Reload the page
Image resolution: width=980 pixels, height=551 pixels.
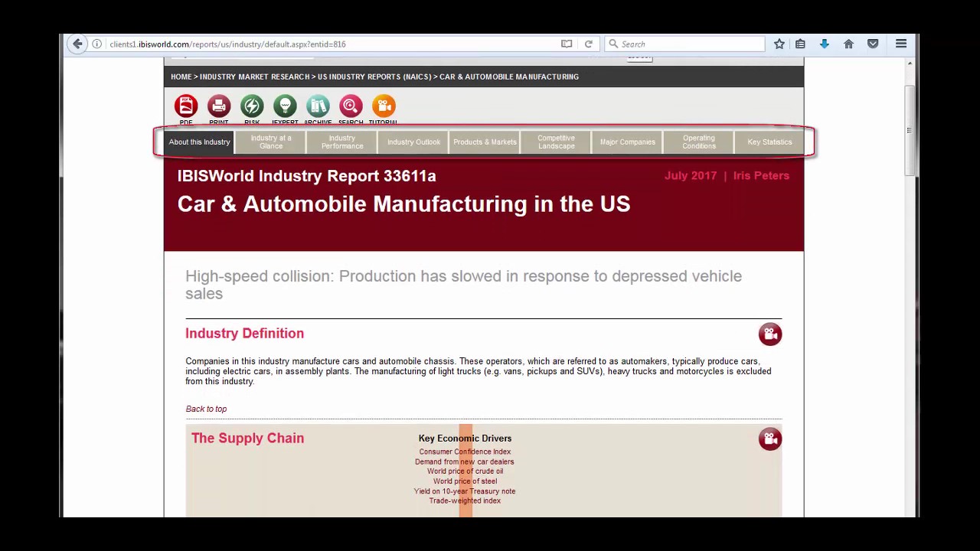[589, 44]
